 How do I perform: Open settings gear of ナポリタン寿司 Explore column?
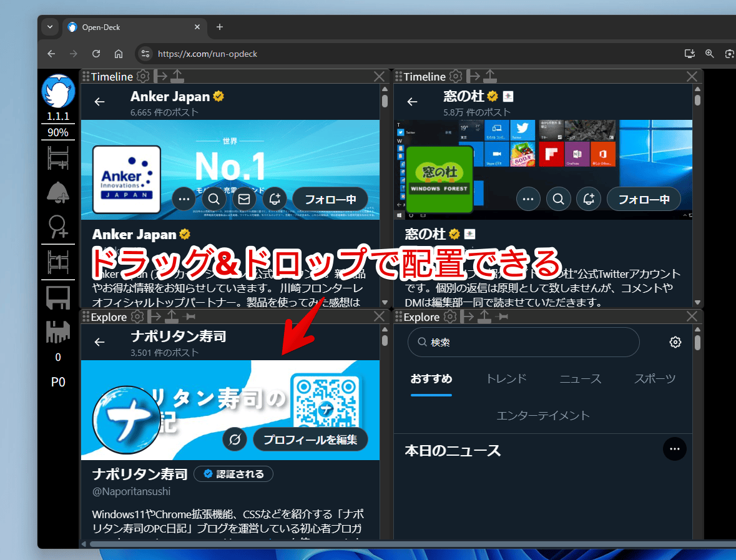click(x=137, y=317)
